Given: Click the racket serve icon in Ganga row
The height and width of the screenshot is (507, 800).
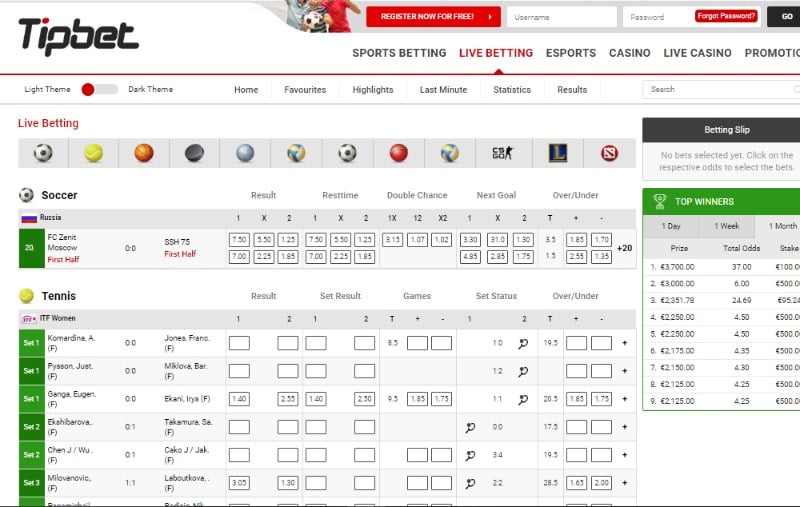Looking at the screenshot, I should [x=523, y=399].
